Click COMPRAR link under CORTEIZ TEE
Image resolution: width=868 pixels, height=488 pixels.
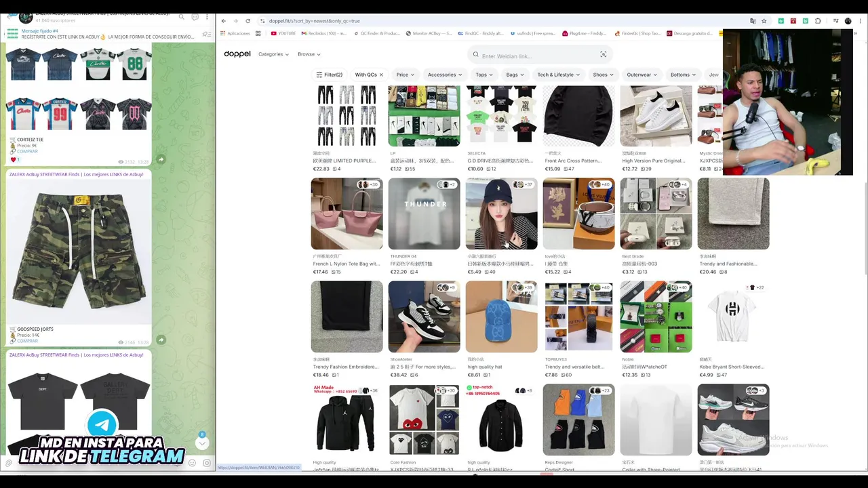pyautogui.click(x=27, y=151)
